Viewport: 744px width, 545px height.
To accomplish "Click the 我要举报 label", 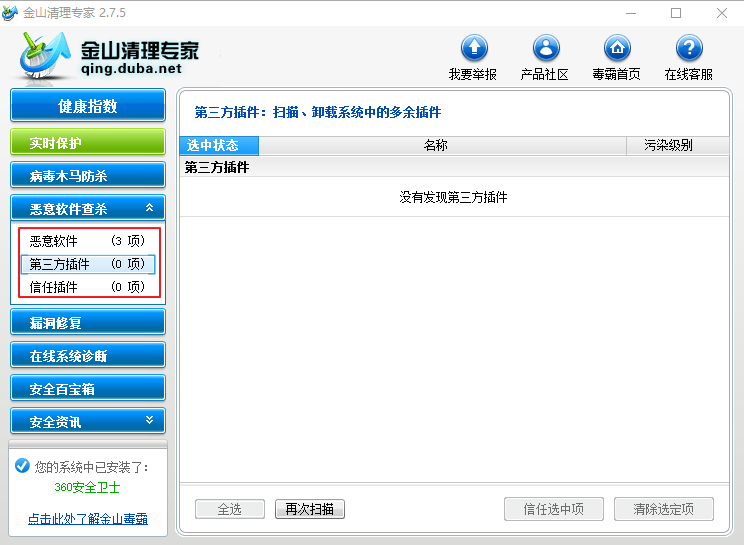I will (x=473, y=74).
